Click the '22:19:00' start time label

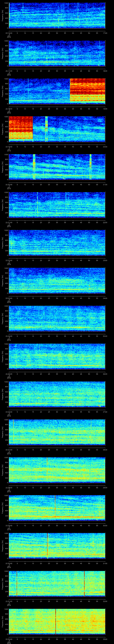pos(9,147)
